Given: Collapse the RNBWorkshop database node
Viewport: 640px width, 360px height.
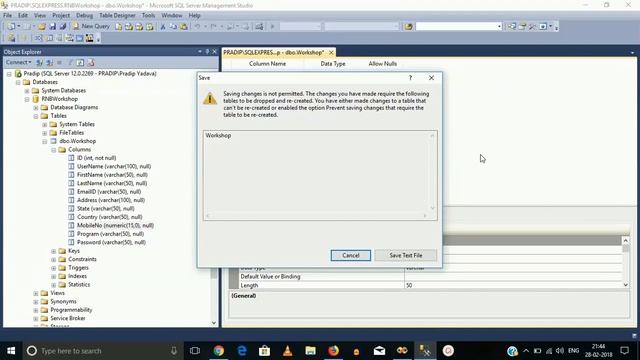Looking at the screenshot, I should click(x=27, y=99).
